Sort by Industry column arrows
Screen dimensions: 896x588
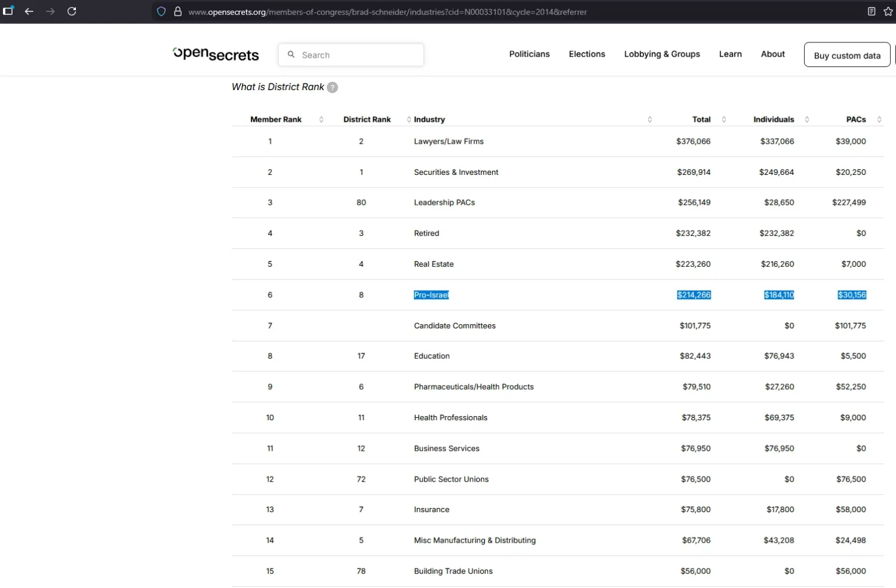(650, 119)
